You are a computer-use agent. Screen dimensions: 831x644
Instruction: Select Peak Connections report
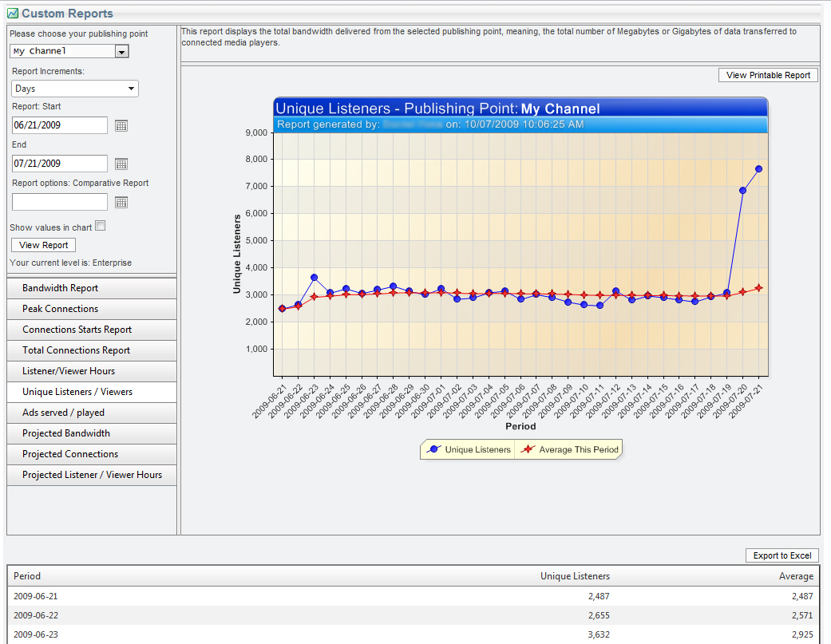coord(92,309)
